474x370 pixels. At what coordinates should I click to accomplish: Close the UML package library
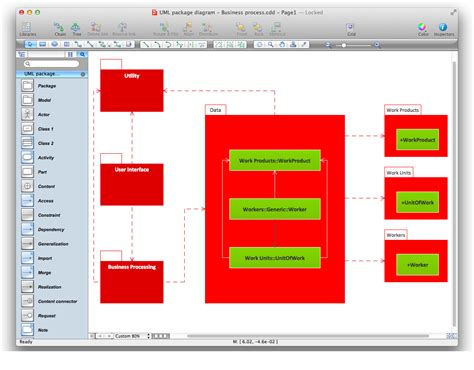tap(83, 74)
